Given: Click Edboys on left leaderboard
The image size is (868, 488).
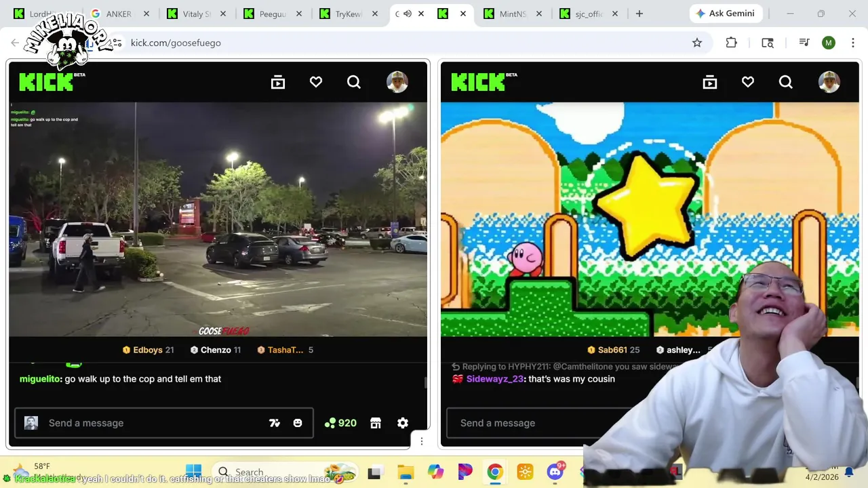Looking at the screenshot, I should (x=148, y=350).
